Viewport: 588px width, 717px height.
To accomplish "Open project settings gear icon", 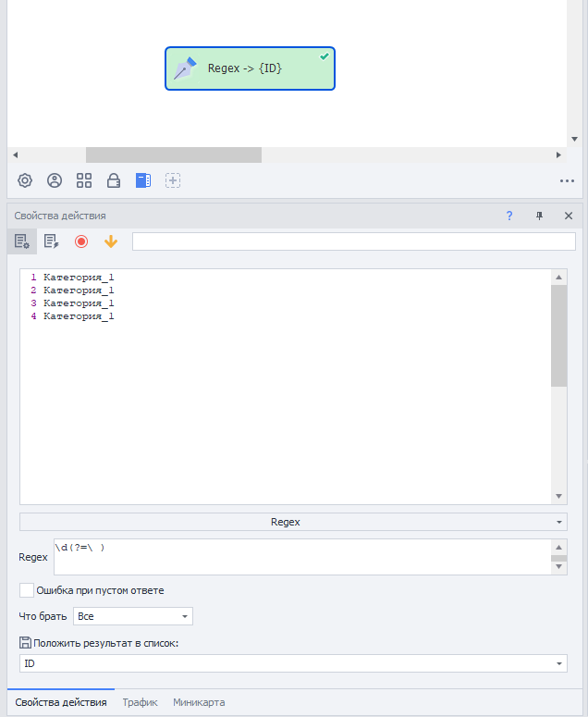I will point(25,180).
